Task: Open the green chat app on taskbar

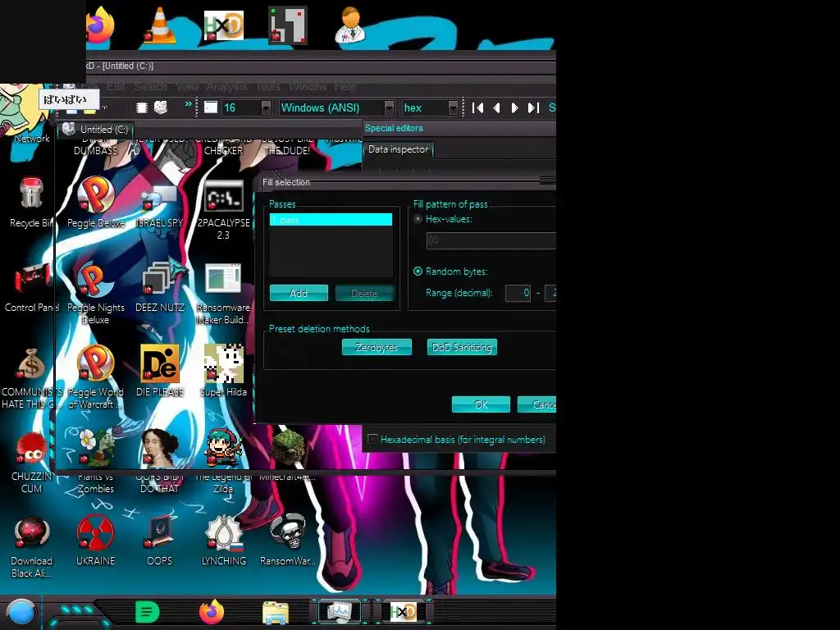Action: [x=148, y=612]
